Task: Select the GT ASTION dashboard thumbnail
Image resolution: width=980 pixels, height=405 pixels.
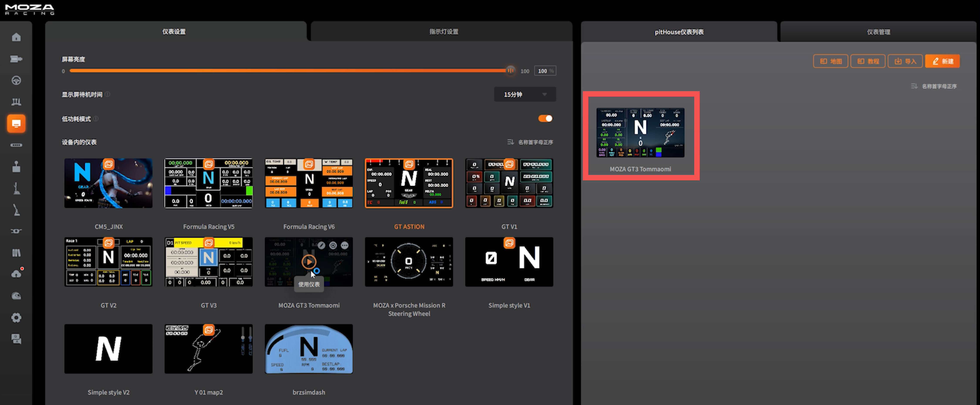Action: pos(409,183)
